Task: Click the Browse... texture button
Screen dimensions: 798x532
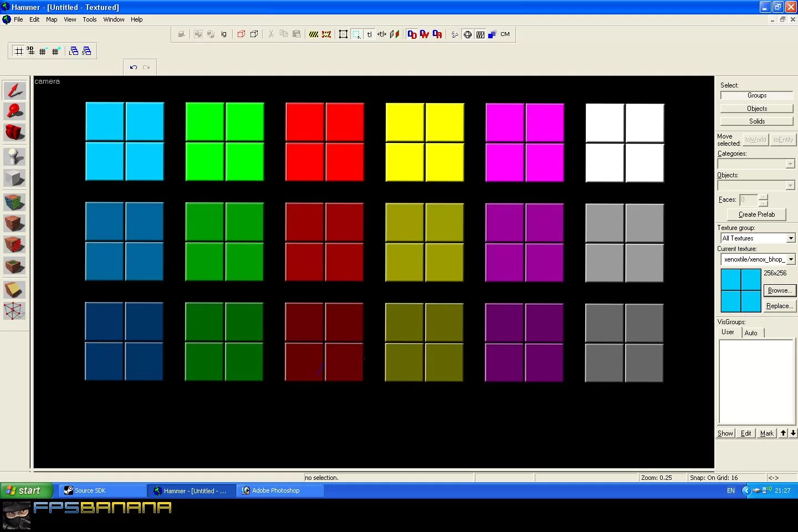Action: pos(779,290)
